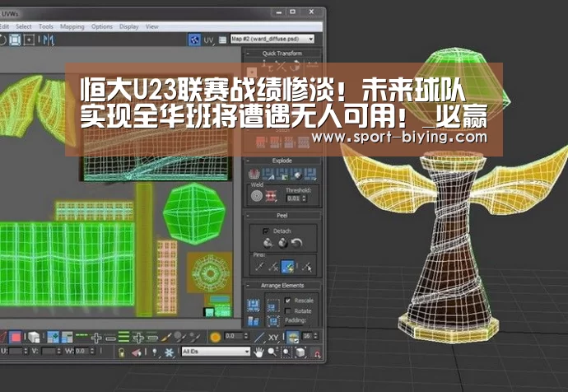Image resolution: width=568 pixels, height=392 pixels.
Task: Click the light bulb display icon
Action: (x=155, y=352)
